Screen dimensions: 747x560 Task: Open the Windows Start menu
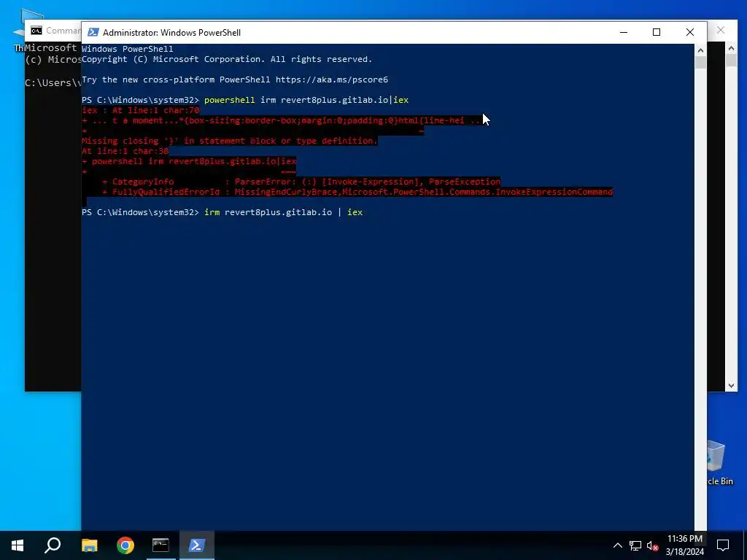click(18, 545)
